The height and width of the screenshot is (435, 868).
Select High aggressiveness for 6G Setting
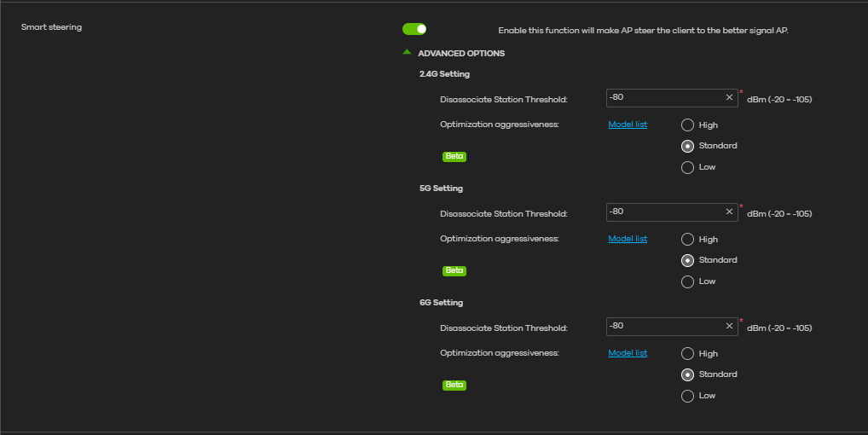tap(687, 354)
